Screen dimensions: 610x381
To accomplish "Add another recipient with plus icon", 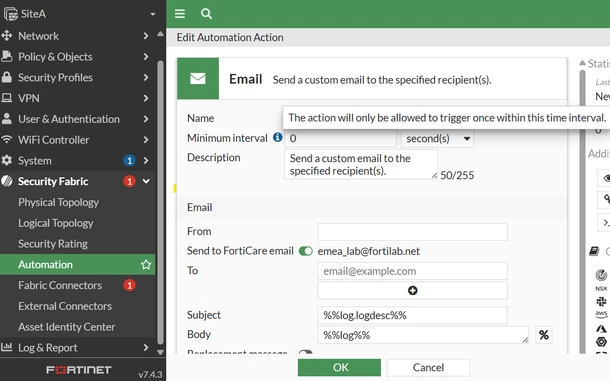I will (x=412, y=290).
